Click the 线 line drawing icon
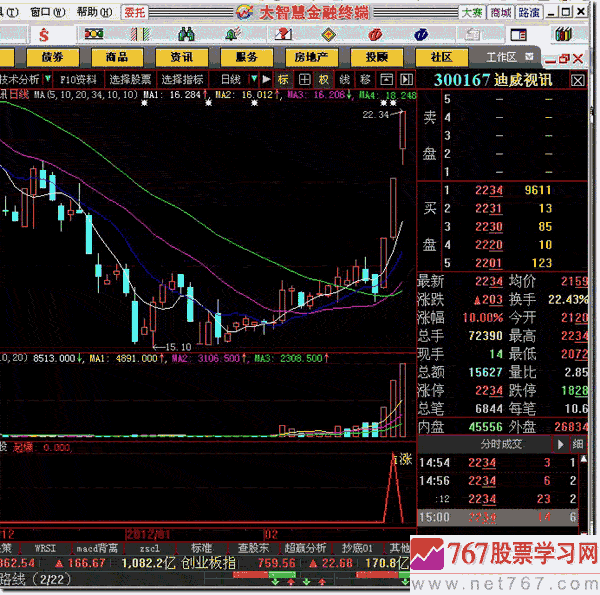This screenshot has height=595, width=600. 345,80
